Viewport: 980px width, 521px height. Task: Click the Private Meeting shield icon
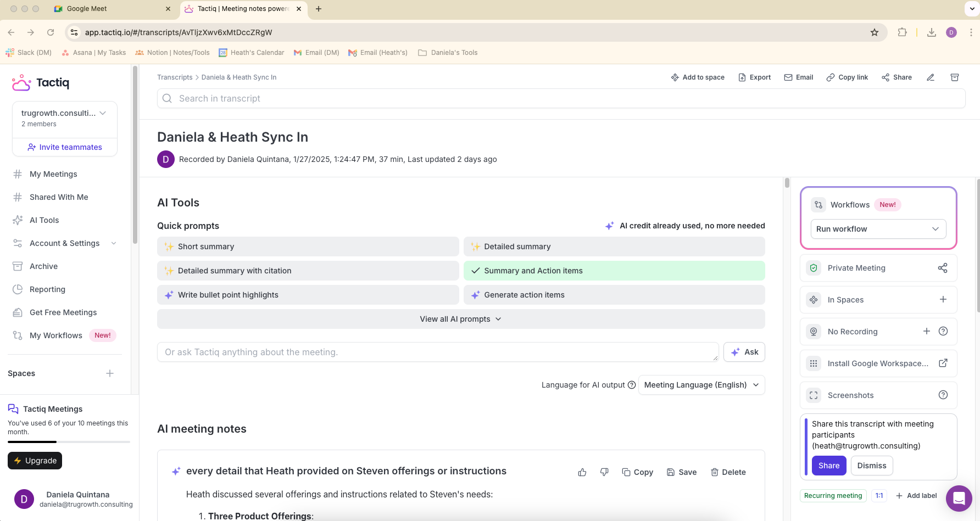(814, 268)
